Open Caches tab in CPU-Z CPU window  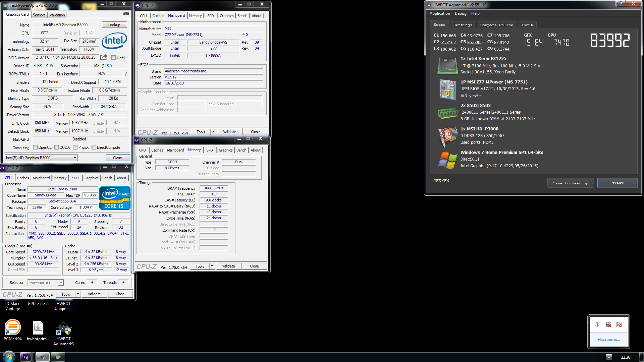pos(23,178)
